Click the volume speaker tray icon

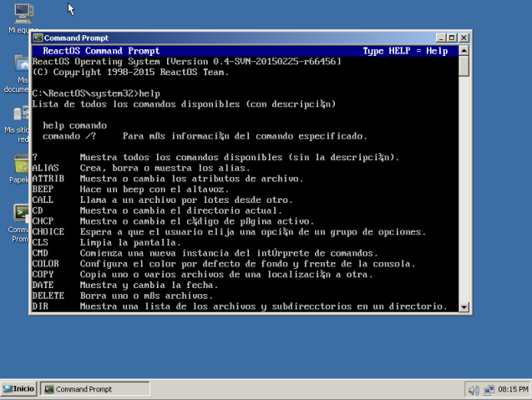(x=474, y=390)
